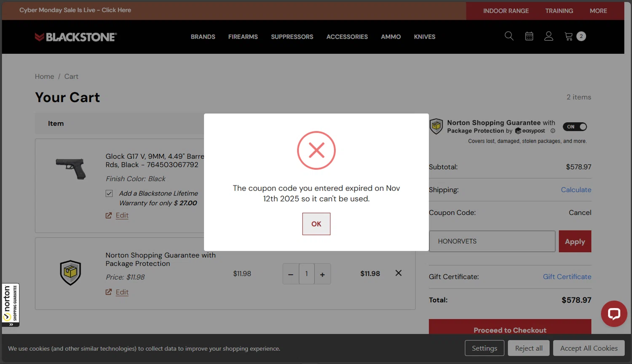Reject all cookies
The height and width of the screenshot is (364, 632).
[529, 348]
